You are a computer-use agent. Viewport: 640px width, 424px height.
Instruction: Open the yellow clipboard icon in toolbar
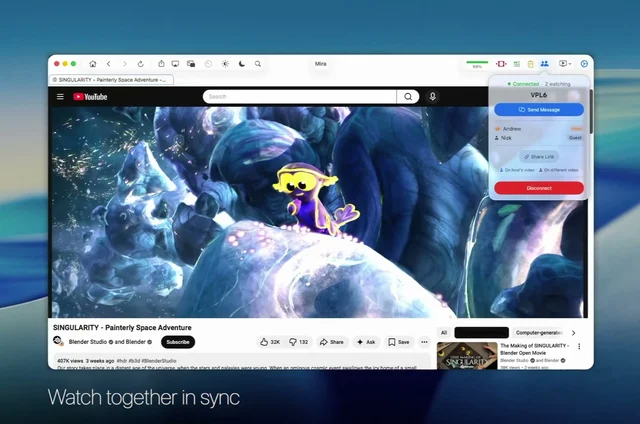(531, 64)
